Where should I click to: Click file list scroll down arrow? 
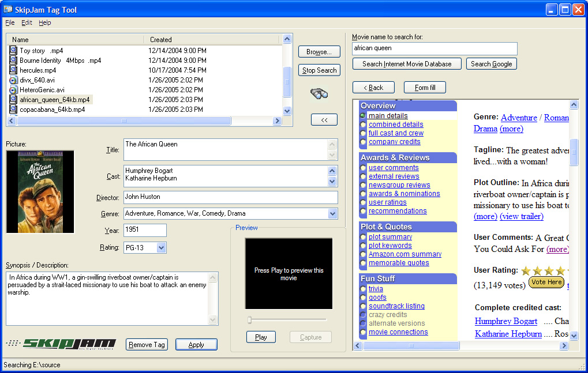click(287, 111)
